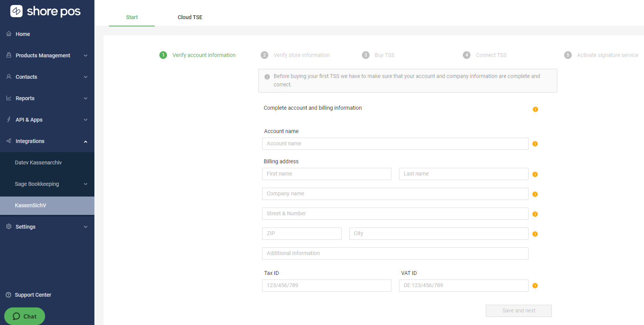Expand the API & Apps chevron

[x=86, y=120]
